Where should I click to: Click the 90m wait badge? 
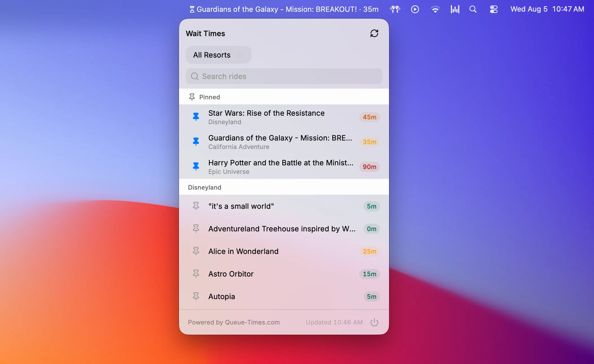pyautogui.click(x=369, y=167)
